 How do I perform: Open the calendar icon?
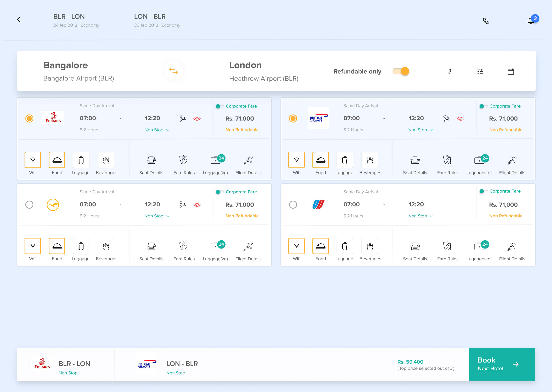[510, 71]
